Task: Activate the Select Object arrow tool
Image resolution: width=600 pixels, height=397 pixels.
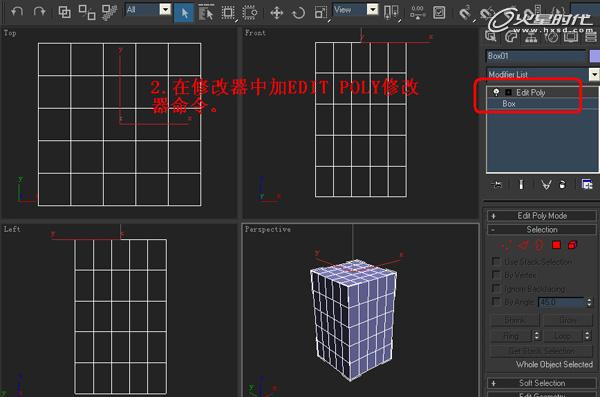Action: click(184, 13)
